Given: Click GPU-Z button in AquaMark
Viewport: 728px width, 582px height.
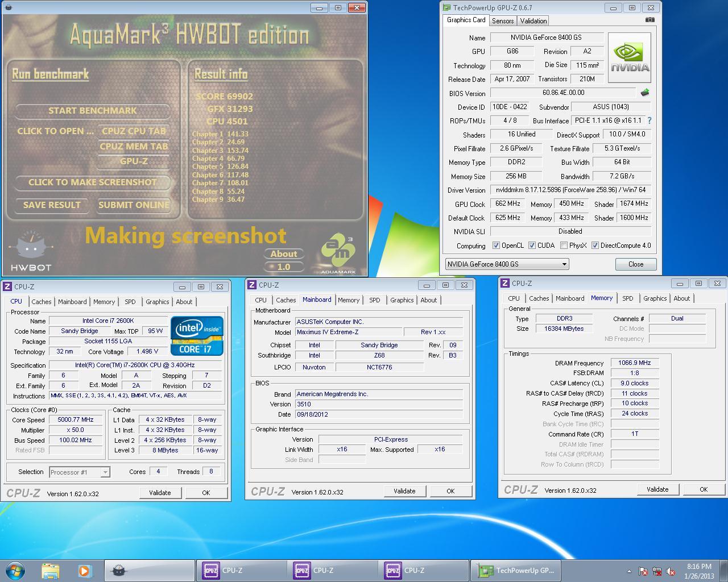Looking at the screenshot, I should coord(134,161).
